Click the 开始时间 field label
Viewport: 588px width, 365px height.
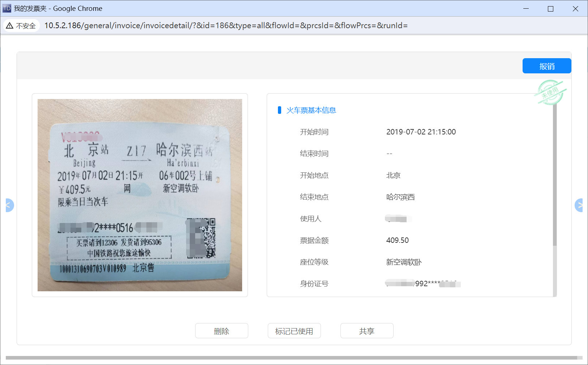(314, 132)
